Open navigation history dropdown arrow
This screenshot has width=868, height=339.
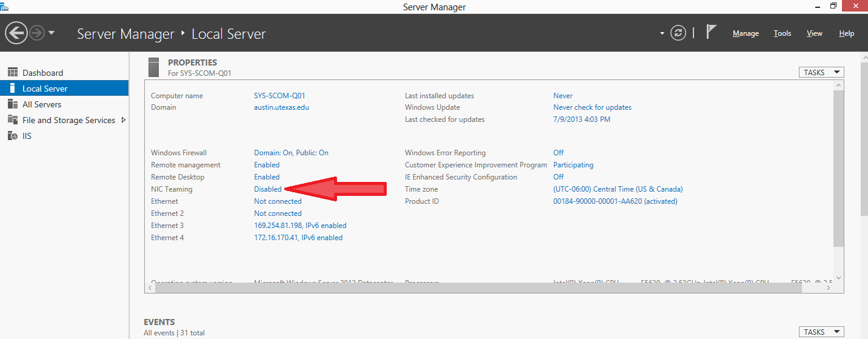click(x=52, y=33)
